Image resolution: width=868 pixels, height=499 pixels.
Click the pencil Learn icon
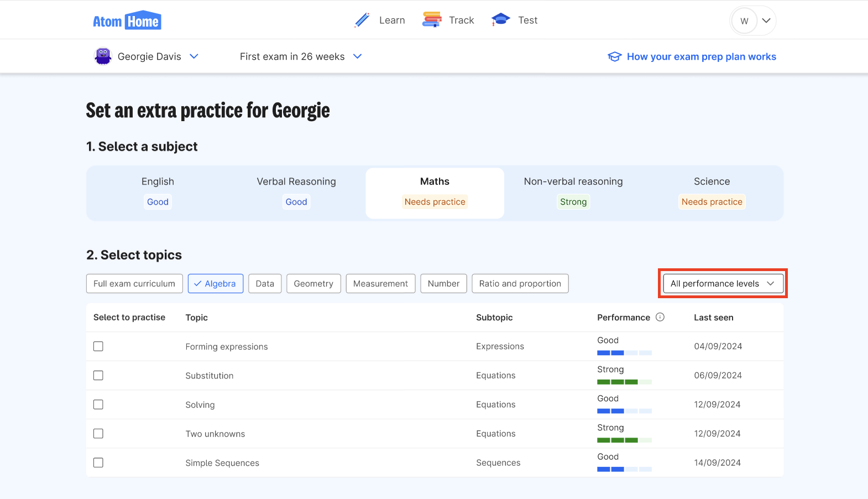[x=362, y=20]
